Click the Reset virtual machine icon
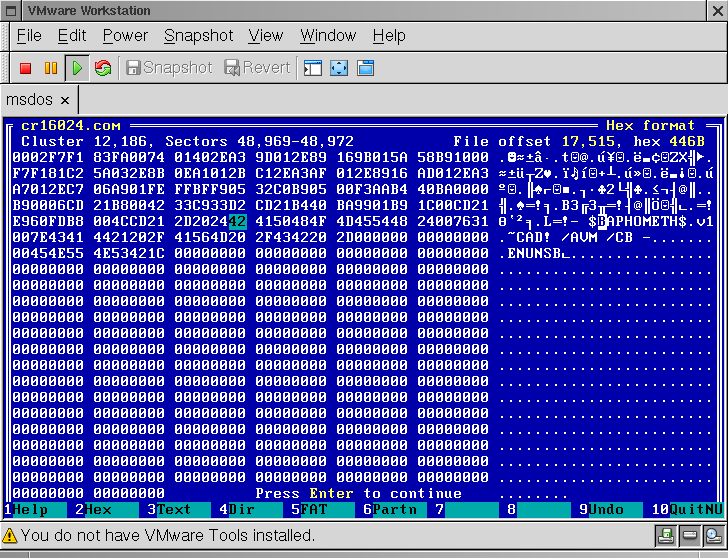This screenshot has width=728, height=558. 102,68
